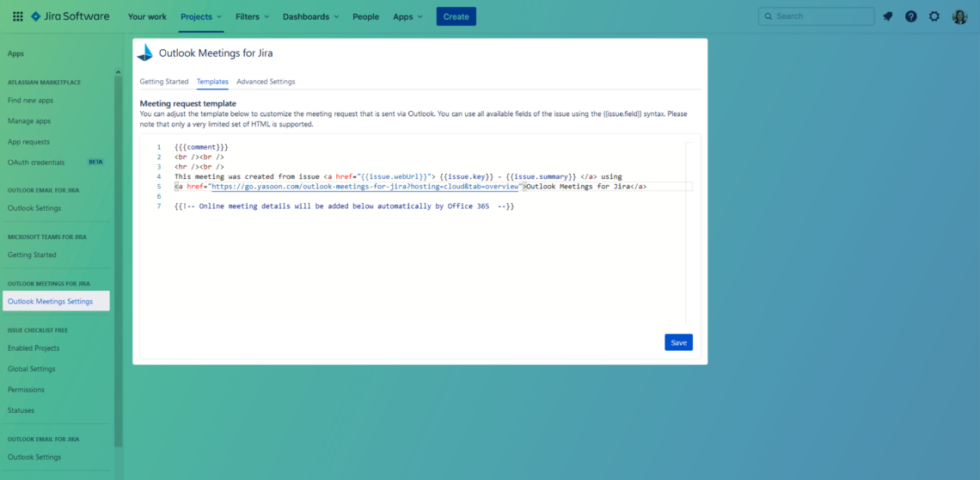Switch to the Advanced Settings tab
The image size is (980, 480).
pyautogui.click(x=266, y=82)
